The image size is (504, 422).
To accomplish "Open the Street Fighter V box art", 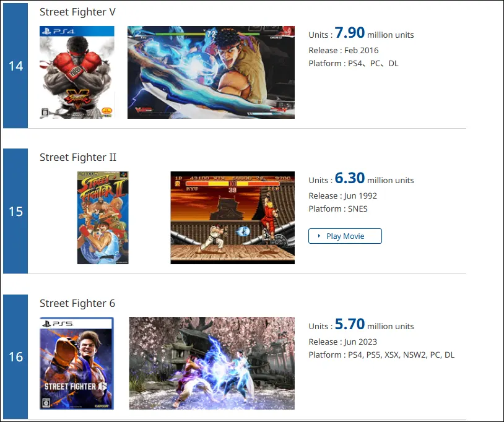I will pos(77,72).
